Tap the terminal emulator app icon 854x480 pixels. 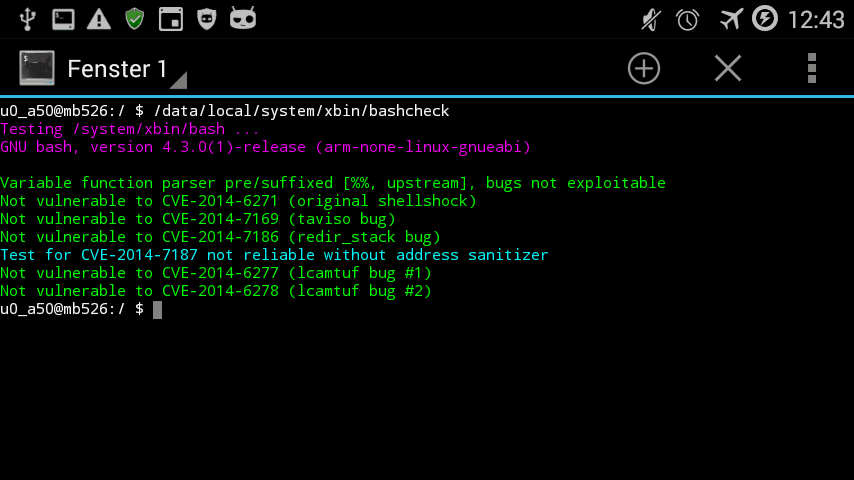coord(37,68)
